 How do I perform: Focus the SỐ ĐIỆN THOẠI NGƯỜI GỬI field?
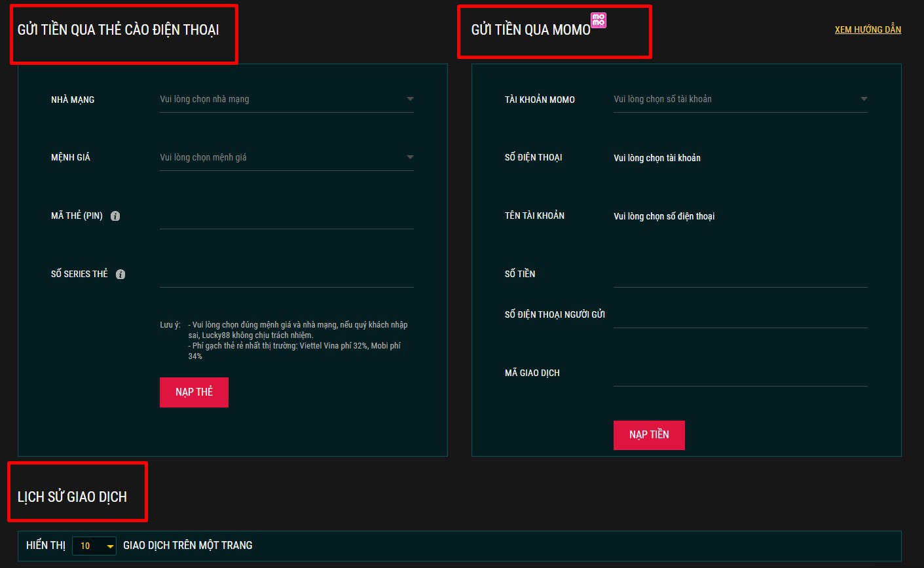tap(741, 315)
